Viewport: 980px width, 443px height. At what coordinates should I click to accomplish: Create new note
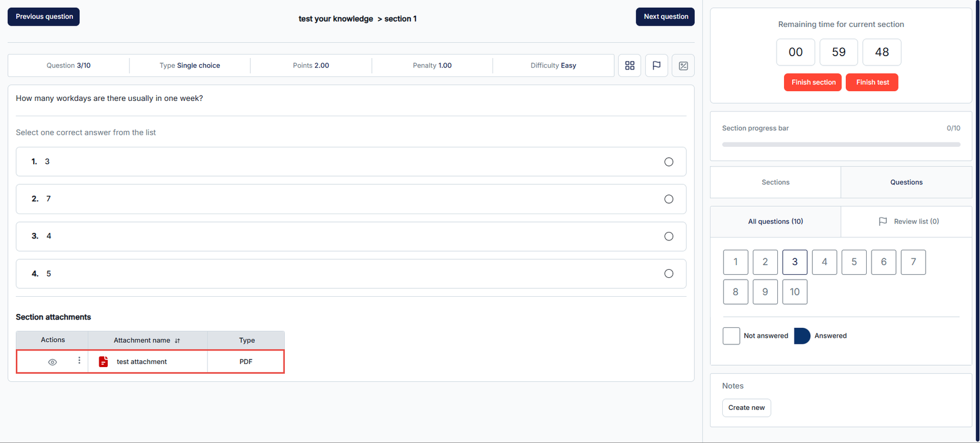point(746,408)
